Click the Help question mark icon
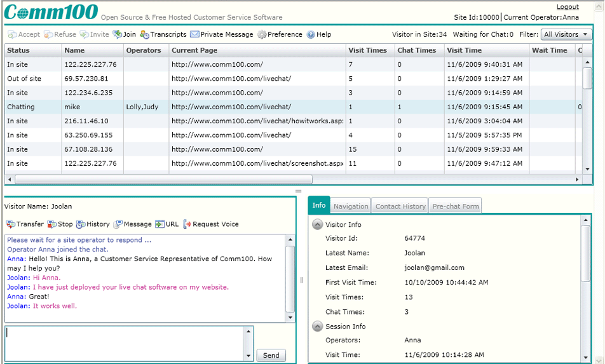This screenshot has height=364, width=605. pyautogui.click(x=311, y=34)
